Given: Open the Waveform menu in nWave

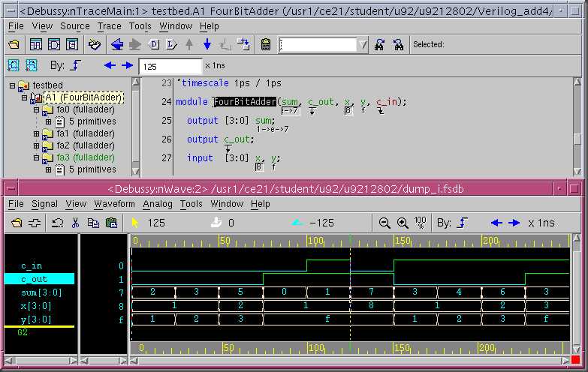Looking at the screenshot, I should [114, 204].
